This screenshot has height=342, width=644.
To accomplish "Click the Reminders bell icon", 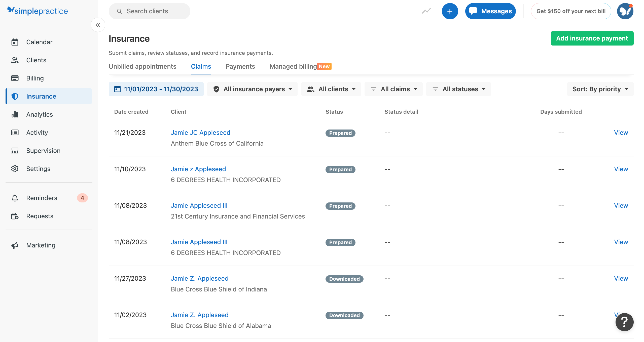I will click(x=15, y=198).
